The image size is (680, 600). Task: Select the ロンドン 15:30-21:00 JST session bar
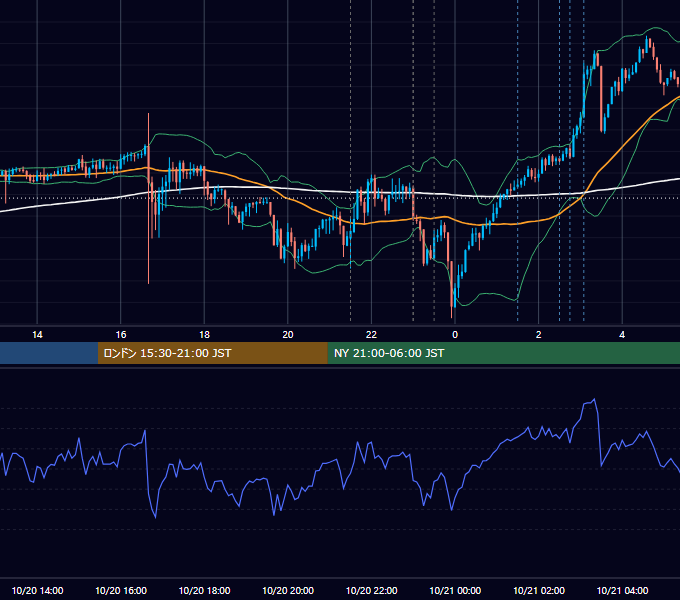pyautogui.click(x=212, y=353)
